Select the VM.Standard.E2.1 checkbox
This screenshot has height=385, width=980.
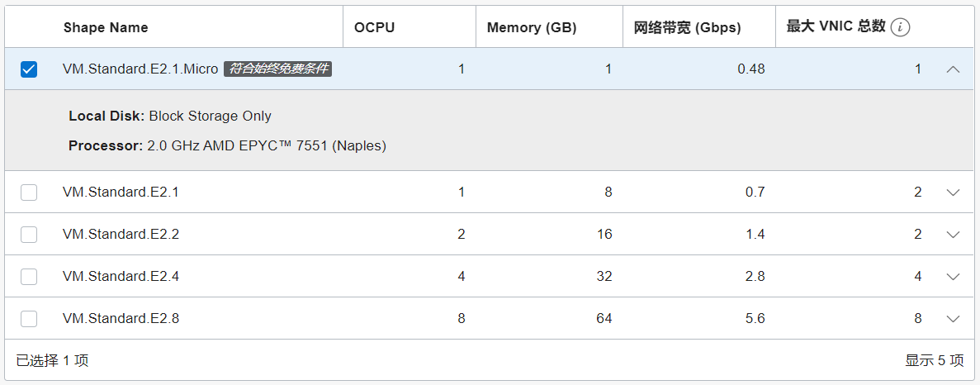click(x=29, y=192)
